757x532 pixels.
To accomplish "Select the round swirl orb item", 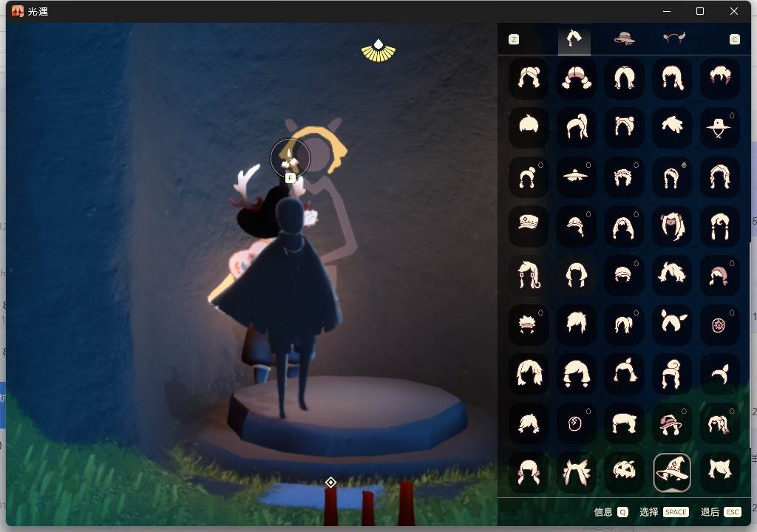I will pyautogui.click(x=577, y=423).
